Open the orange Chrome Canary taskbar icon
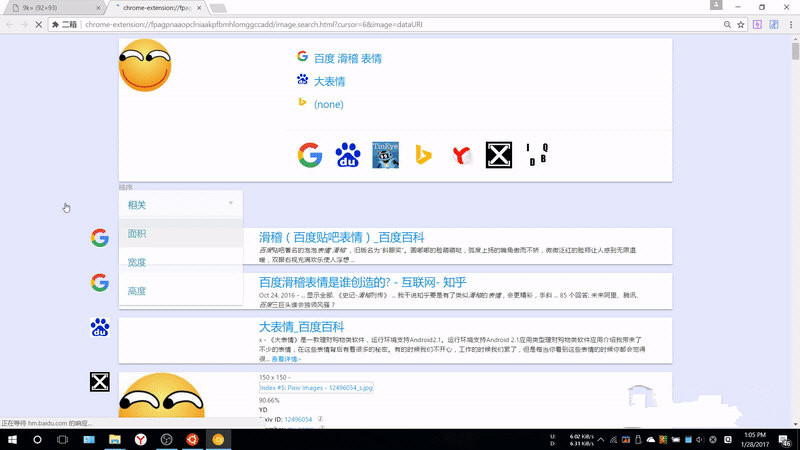800x450 pixels. click(218, 439)
